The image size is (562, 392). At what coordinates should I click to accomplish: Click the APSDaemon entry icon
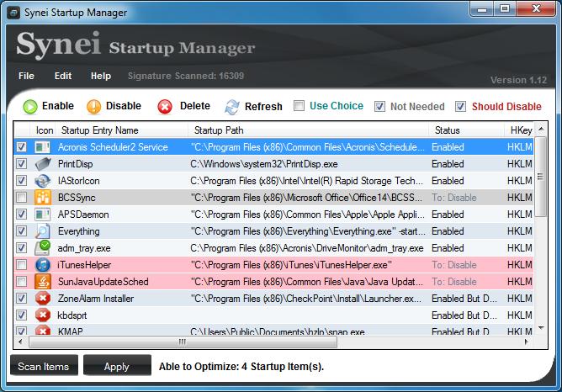(43, 215)
